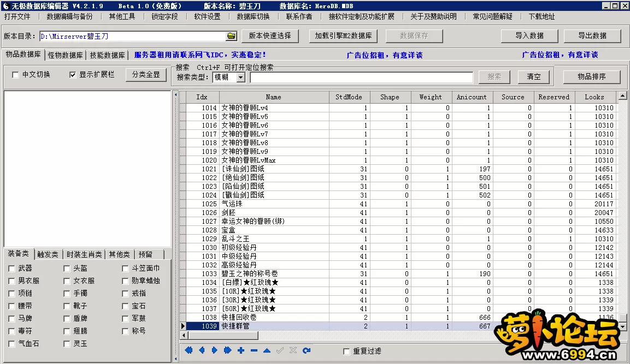Select the row 乱斗之王

pyautogui.click(x=397, y=239)
